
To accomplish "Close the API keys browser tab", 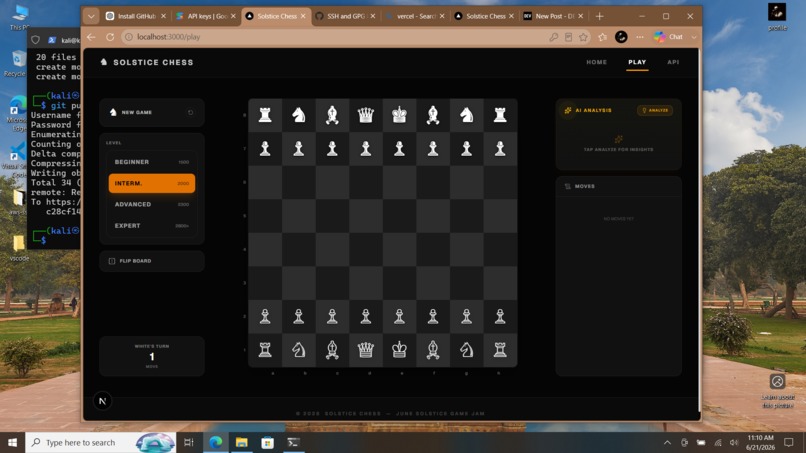I will pos(233,16).
